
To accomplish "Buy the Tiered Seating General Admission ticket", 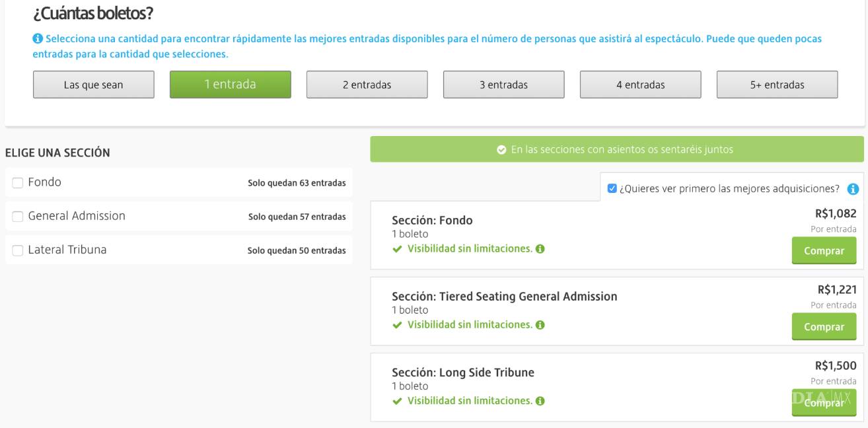I will 824,327.
